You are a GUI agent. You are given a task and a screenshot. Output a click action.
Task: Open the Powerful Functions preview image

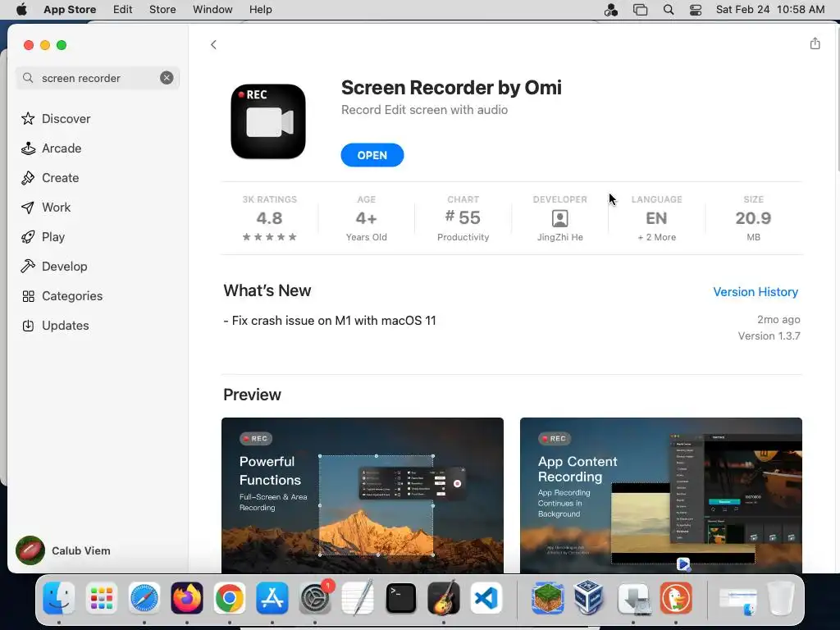click(362, 495)
